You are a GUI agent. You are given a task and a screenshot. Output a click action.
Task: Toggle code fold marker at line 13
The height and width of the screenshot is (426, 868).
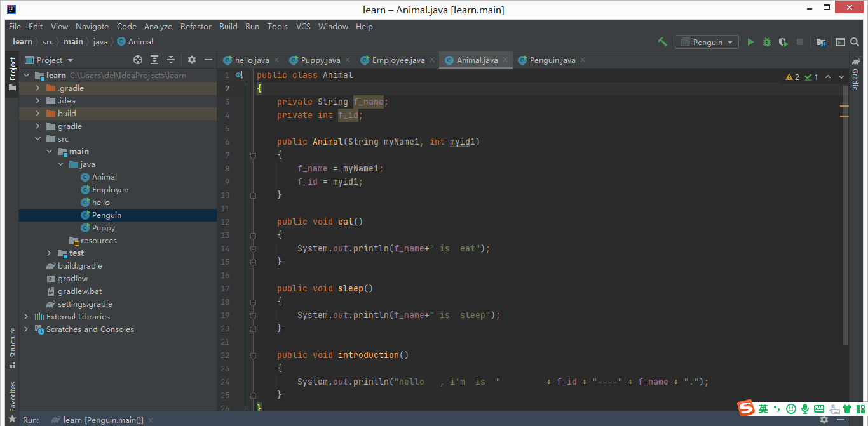(x=253, y=235)
